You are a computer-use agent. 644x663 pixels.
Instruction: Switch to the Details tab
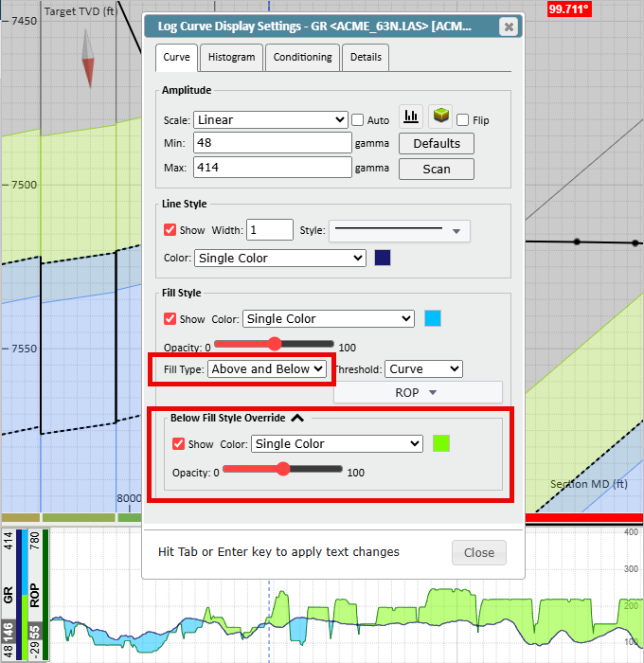(366, 58)
